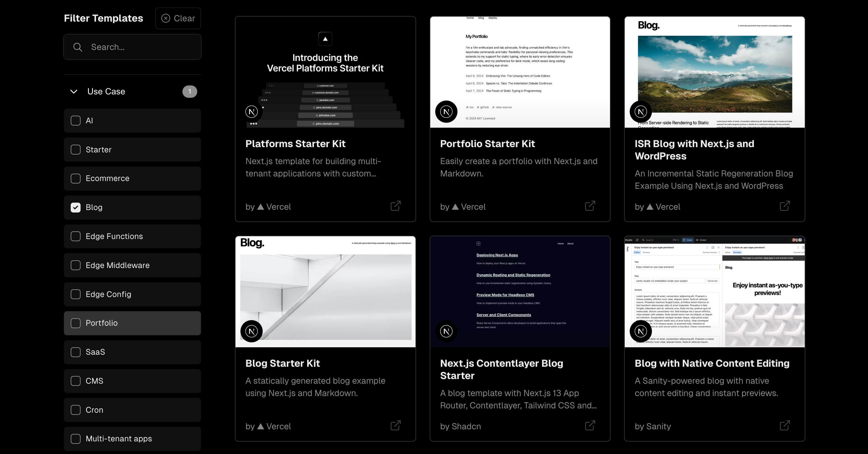Click the "A Sanity-powered blog" description text
868x454 pixels.
[706, 387]
